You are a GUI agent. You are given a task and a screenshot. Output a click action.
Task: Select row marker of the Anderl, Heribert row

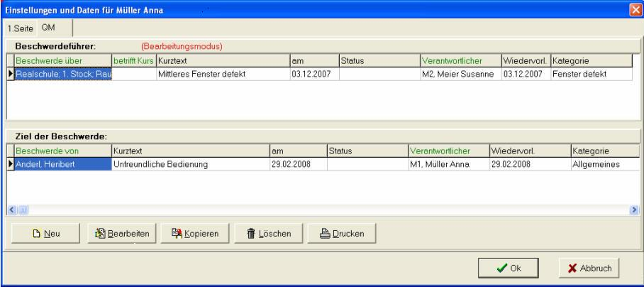coord(11,164)
